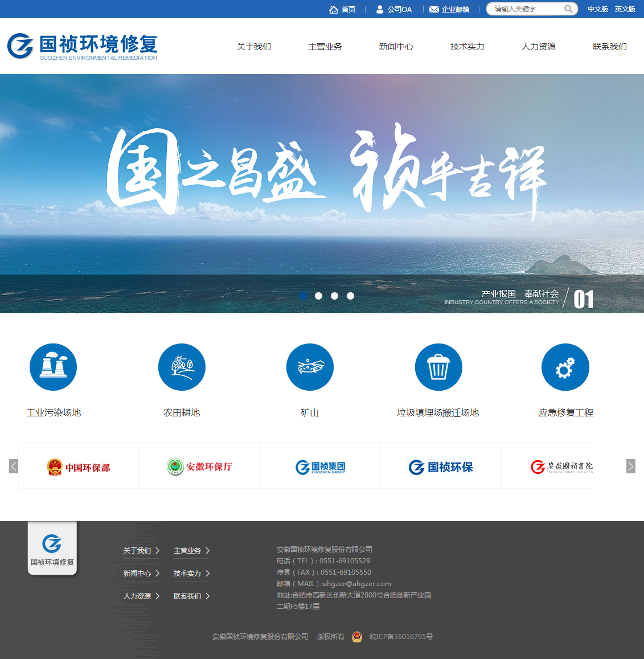Viewport: 644px width, 659px height.
Task: Switch to the third banner slide dot
Action: (x=334, y=296)
